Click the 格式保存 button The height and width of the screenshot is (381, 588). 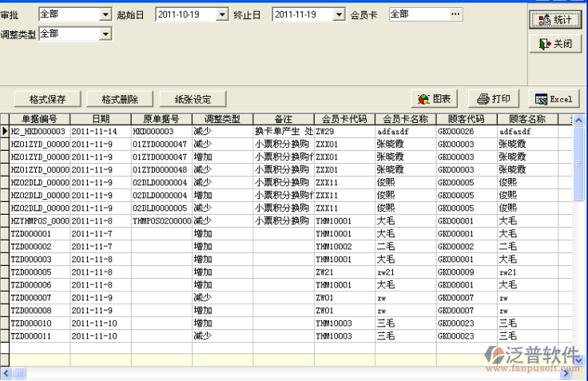coord(46,99)
